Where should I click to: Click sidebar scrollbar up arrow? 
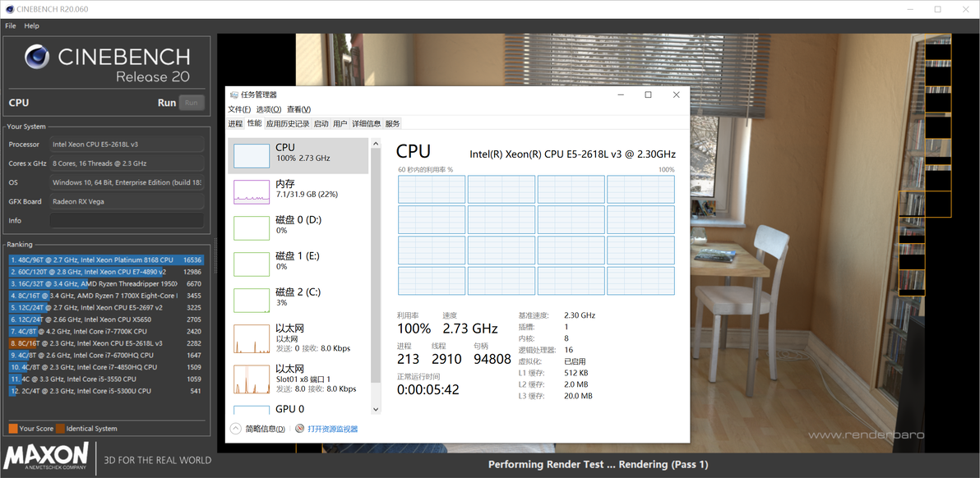(376, 145)
